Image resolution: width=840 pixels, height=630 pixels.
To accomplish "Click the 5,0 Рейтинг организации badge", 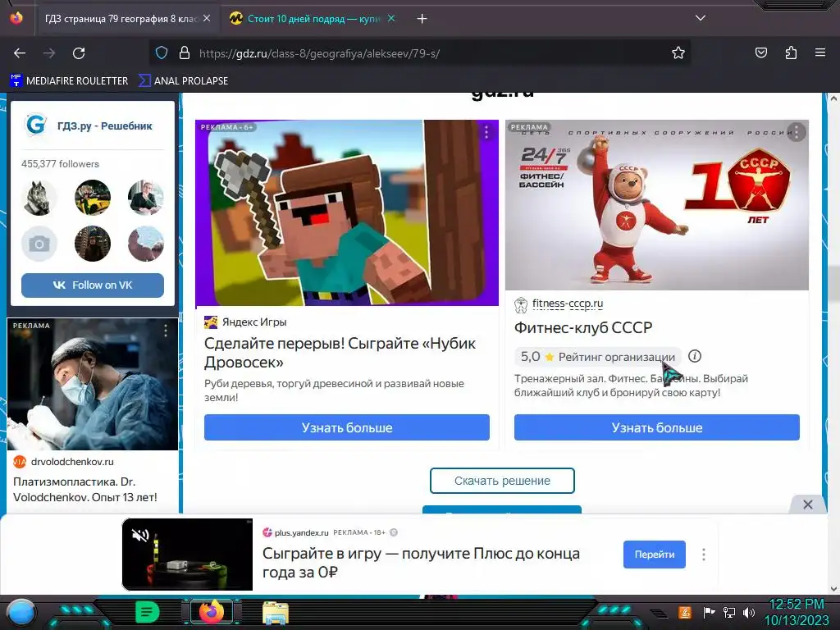I will coord(598,357).
